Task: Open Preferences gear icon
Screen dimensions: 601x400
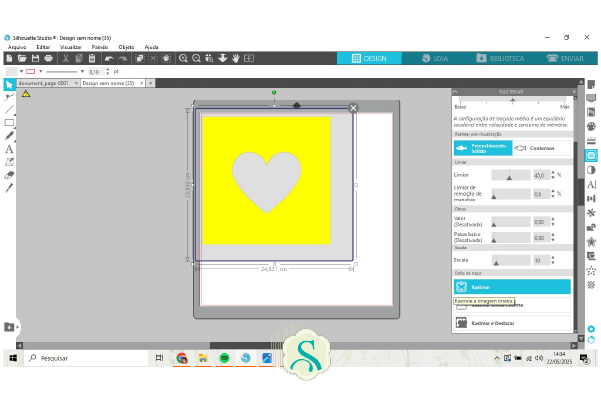Action: [x=591, y=329]
